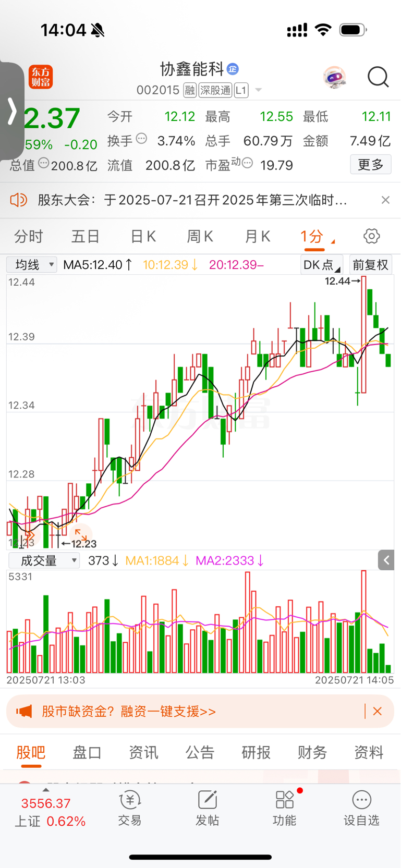Tap the stock code 002015
Screen dimensions: 401x868
click(158, 90)
